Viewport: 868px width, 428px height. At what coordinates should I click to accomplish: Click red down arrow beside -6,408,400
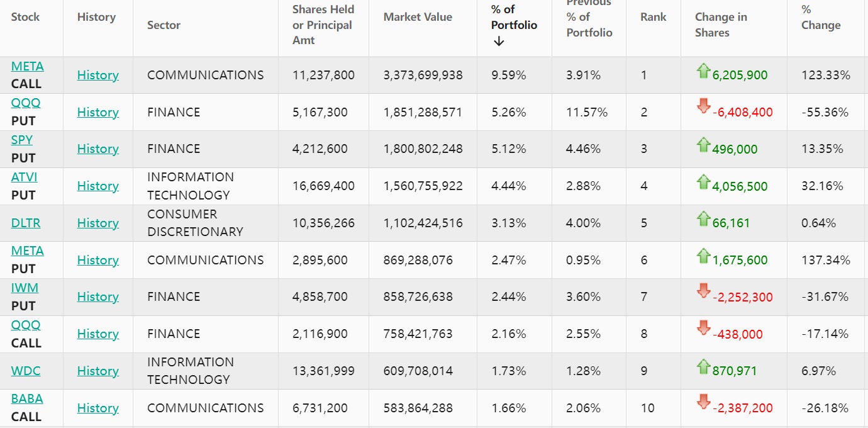click(703, 107)
